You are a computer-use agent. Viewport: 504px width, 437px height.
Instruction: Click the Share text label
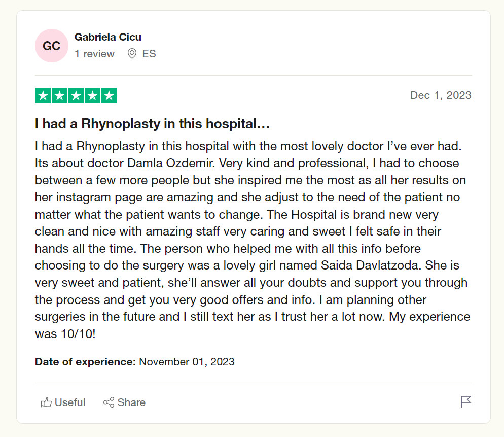pyautogui.click(x=131, y=402)
